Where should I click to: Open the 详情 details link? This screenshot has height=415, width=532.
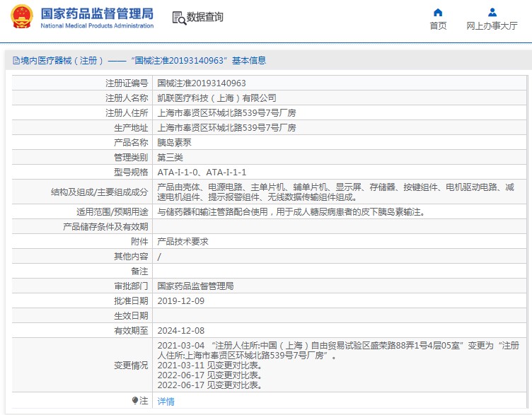pos(166,402)
